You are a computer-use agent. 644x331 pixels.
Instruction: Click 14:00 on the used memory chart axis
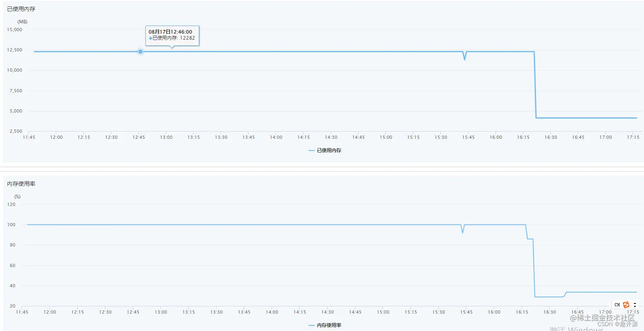point(276,137)
